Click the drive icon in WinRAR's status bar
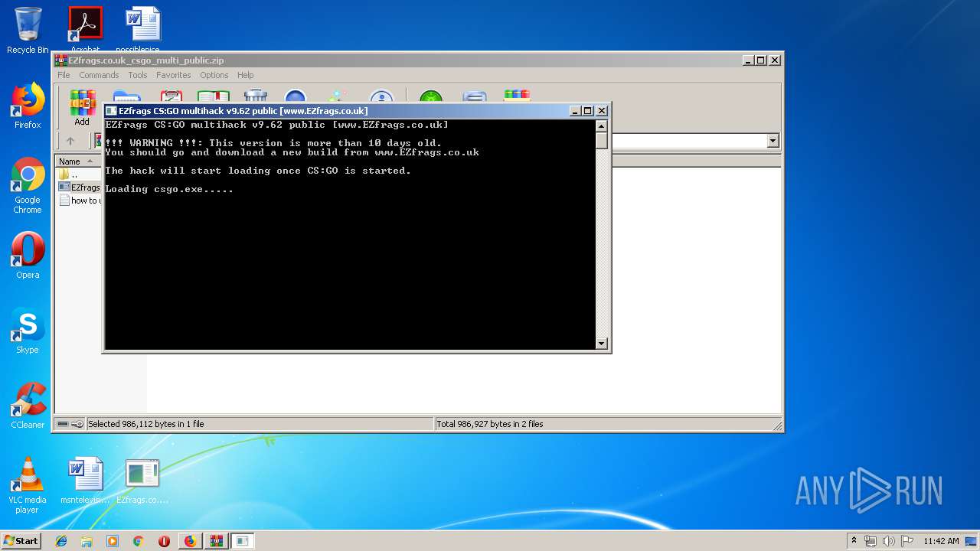The width and height of the screenshot is (980, 551). (x=63, y=424)
